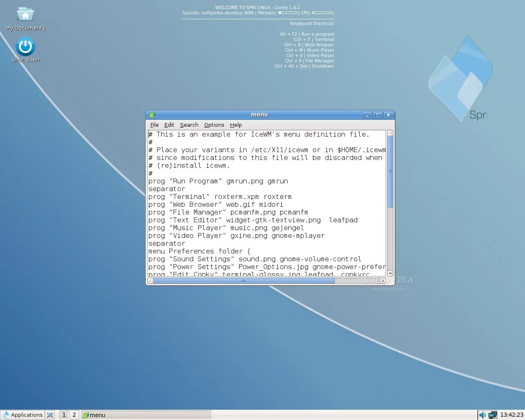
Task: Open the Options menu
Action: pyautogui.click(x=214, y=125)
